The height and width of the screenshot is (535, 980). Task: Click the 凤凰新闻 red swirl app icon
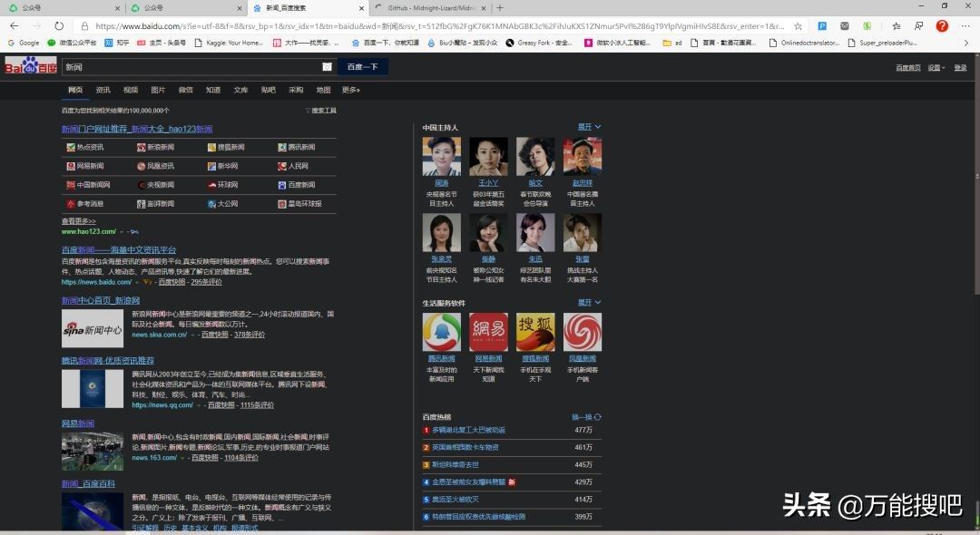click(583, 332)
